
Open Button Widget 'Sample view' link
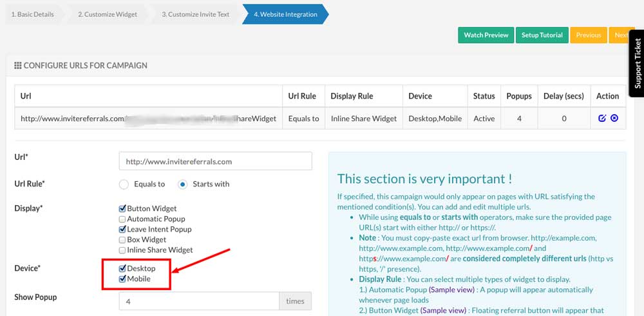[443, 310]
